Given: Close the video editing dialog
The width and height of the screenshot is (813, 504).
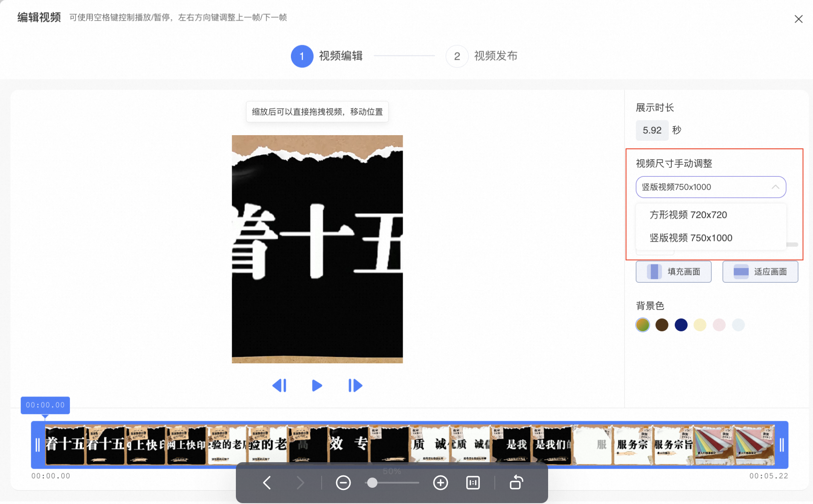Looking at the screenshot, I should (798, 19).
